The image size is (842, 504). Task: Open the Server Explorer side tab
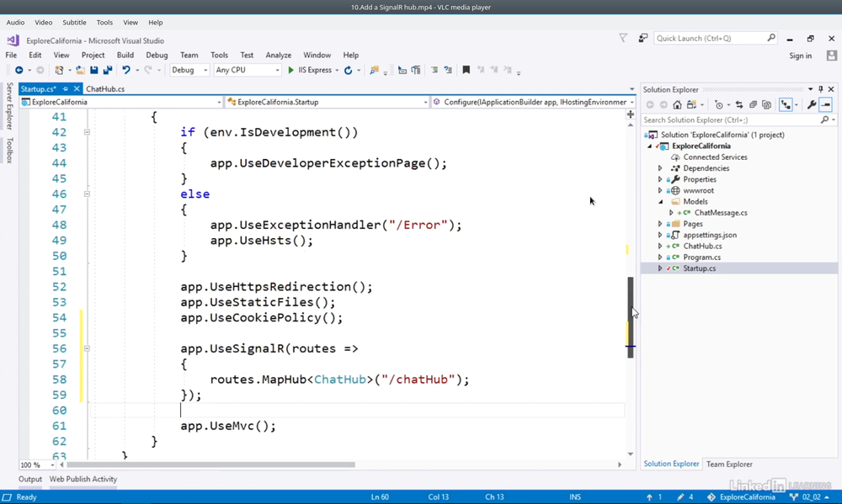(x=9, y=106)
